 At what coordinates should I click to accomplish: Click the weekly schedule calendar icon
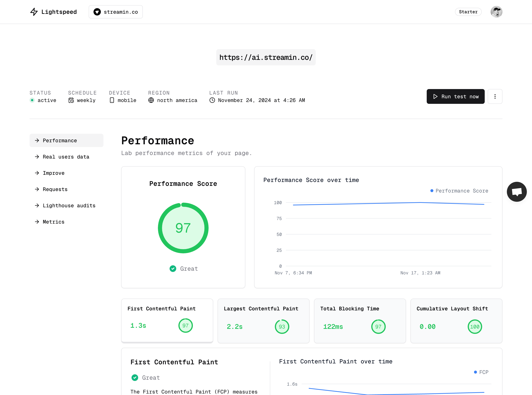click(x=71, y=100)
